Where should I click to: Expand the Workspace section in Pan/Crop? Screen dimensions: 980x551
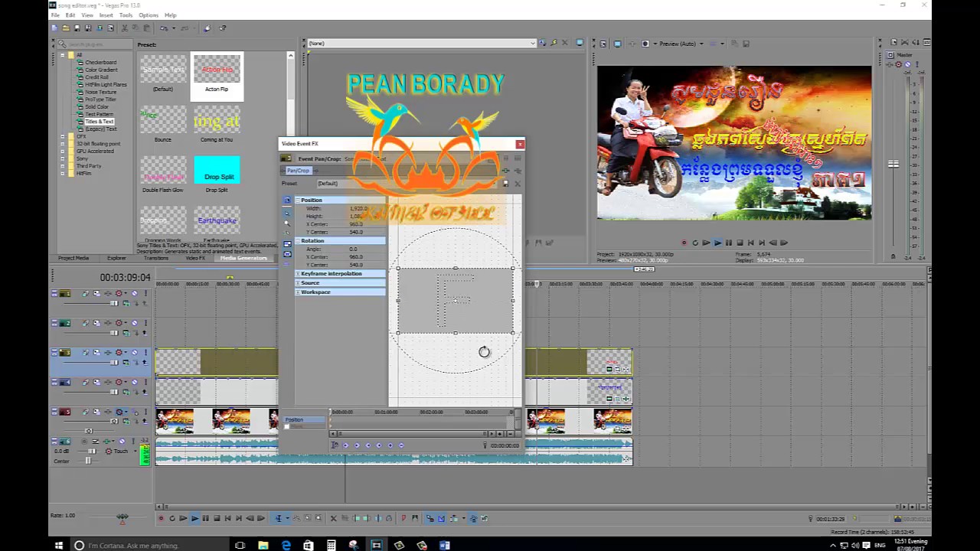[298, 292]
